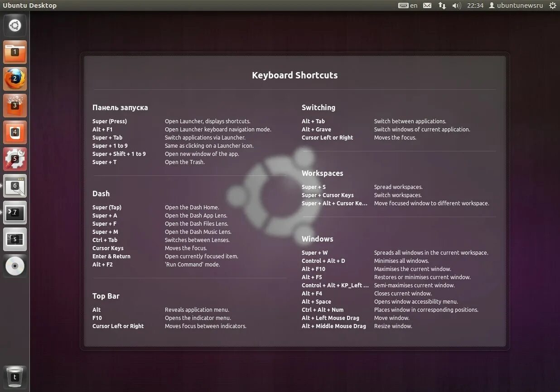Open the disc drive launcher icon
Viewport: 560px width, 392px height.
15,266
